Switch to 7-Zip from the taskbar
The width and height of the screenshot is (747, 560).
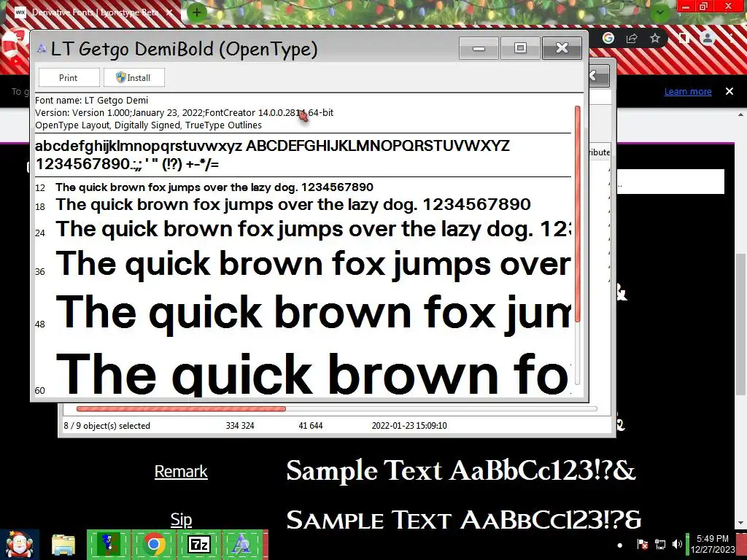199,545
